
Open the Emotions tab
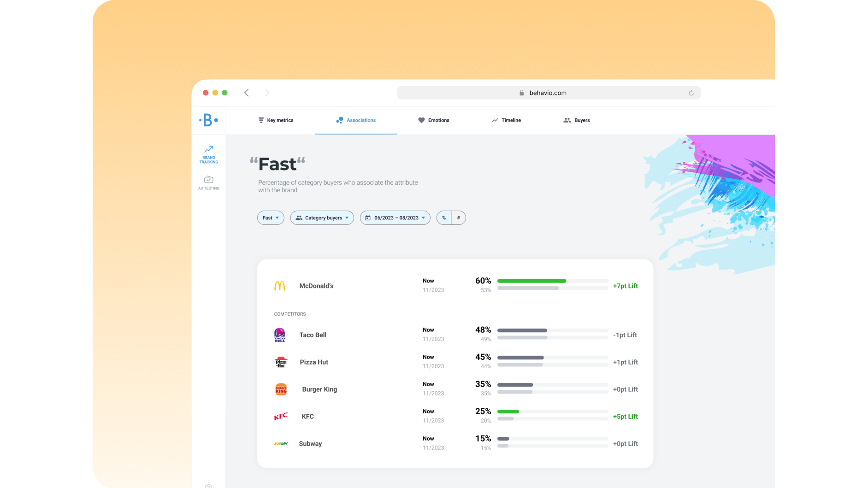pyautogui.click(x=433, y=120)
